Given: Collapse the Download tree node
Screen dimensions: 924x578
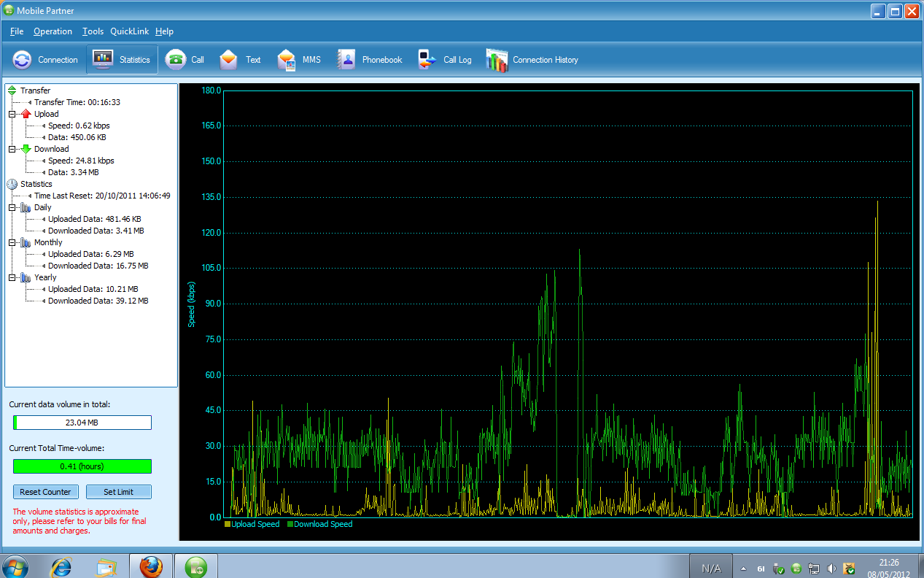Looking at the screenshot, I should tap(12, 150).
